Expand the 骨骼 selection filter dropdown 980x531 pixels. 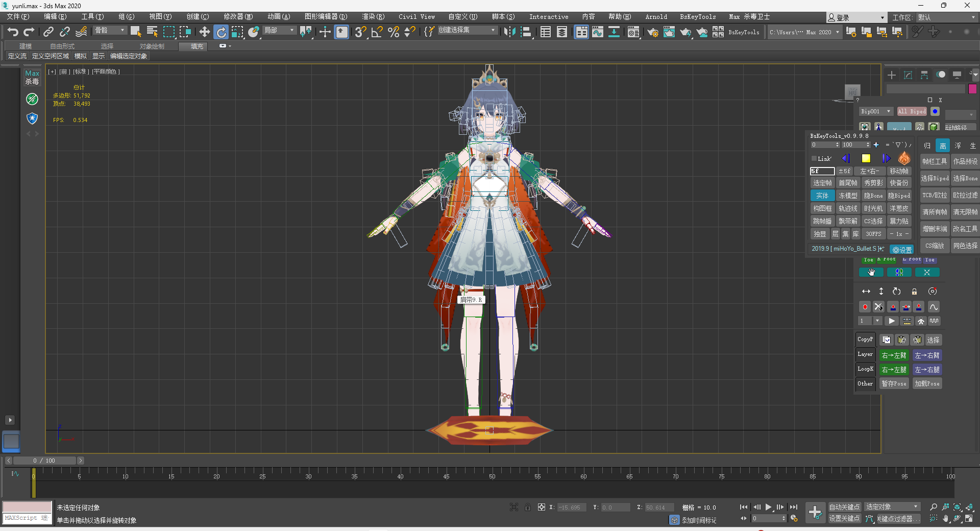point(110,31)
